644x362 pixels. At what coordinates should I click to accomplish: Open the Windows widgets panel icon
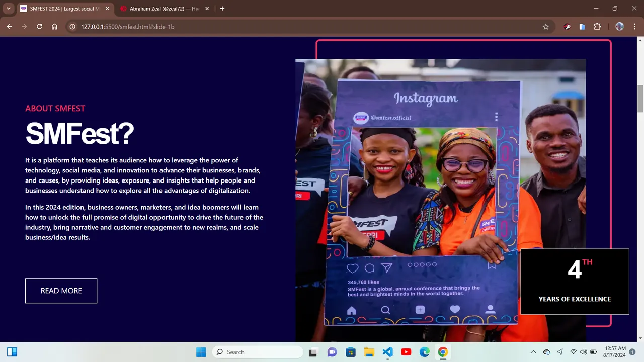[x=12, y=352]
